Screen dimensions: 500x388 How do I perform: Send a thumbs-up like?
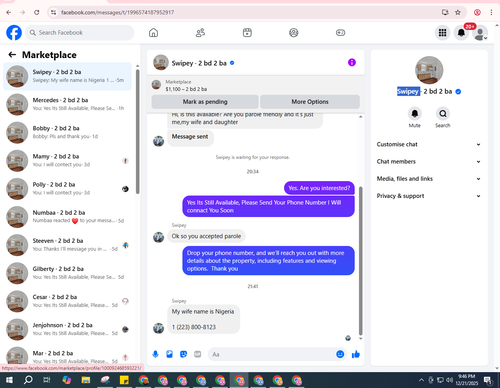356,354
